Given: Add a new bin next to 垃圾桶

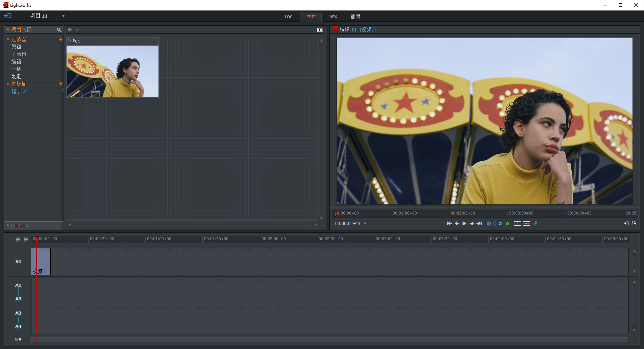Looking at the screenshot, I should 61,84.
